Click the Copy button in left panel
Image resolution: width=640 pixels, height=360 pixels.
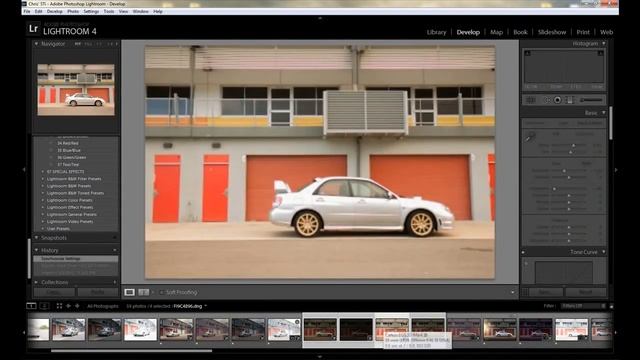54,292
